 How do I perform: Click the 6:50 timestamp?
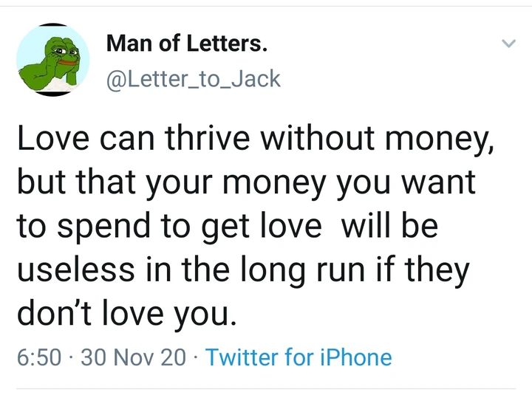tap(38, 357)
